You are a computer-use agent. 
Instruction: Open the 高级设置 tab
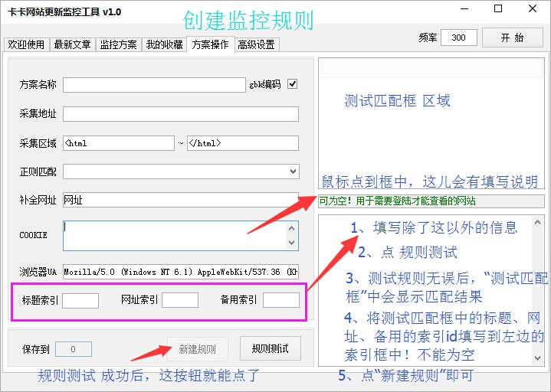coord(257,44)
